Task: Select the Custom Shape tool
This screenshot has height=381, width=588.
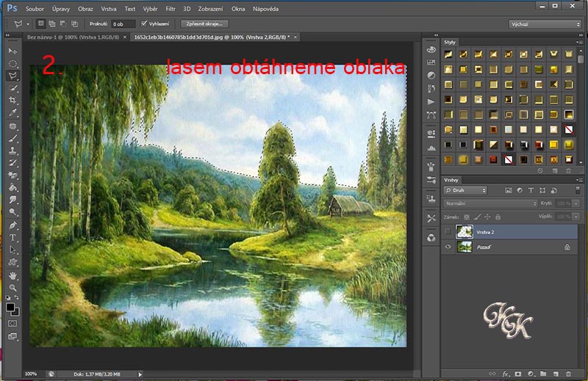Action: 12,262
